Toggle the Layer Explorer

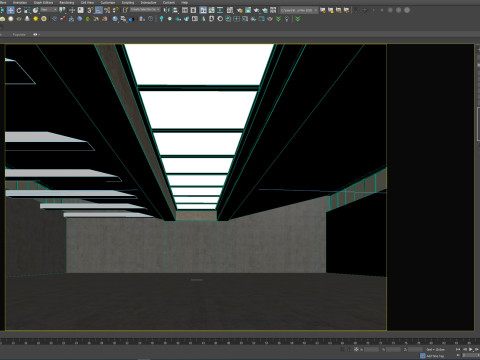[193, 10]
